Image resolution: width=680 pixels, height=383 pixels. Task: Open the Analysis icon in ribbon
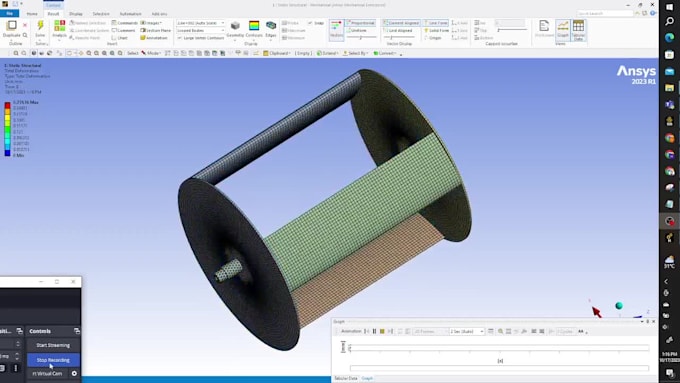tap(59, 26)
